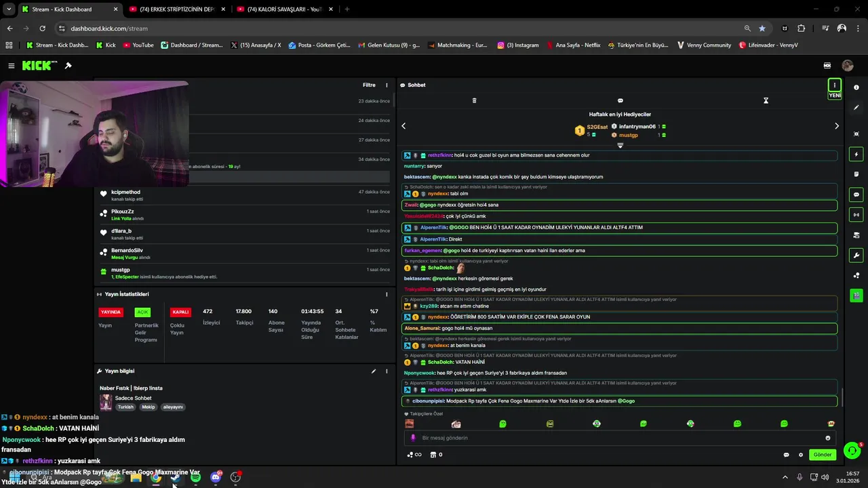Image resolution: width=868 pixels, height=488 pixels.
Task: Open activity feed three-dot menu
Action: [387, 85]
